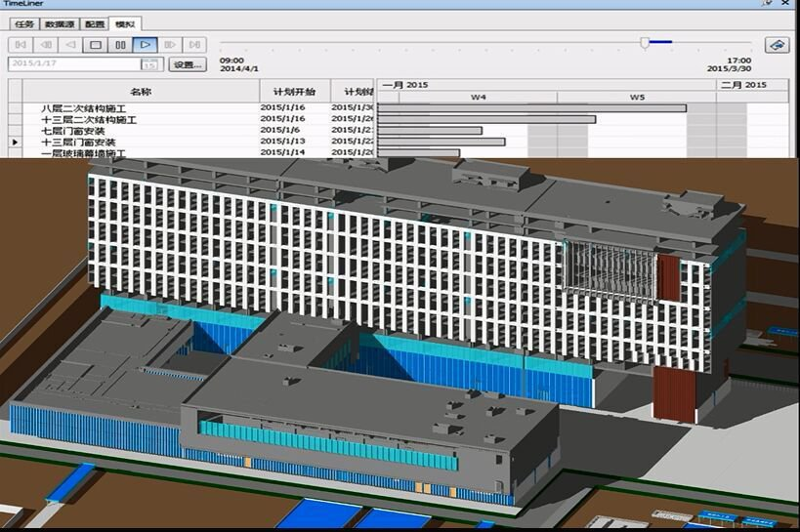Open the calendar picker beside 2015/1/17
800x532 pixels.
click(149, 64)
